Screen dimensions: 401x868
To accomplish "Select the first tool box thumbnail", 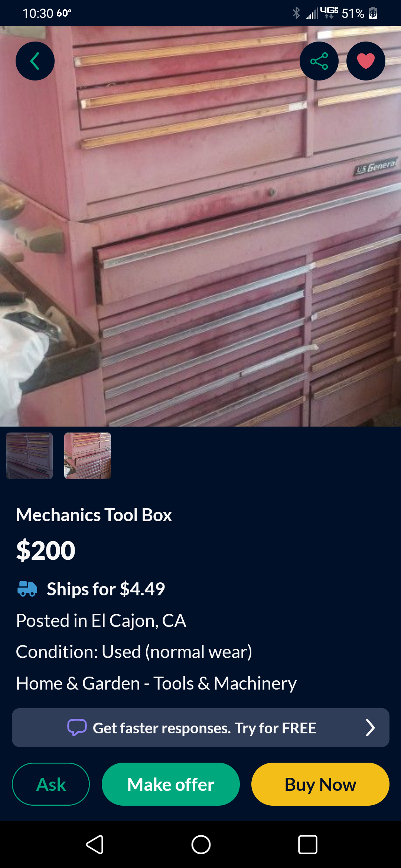I will point(29,456).
